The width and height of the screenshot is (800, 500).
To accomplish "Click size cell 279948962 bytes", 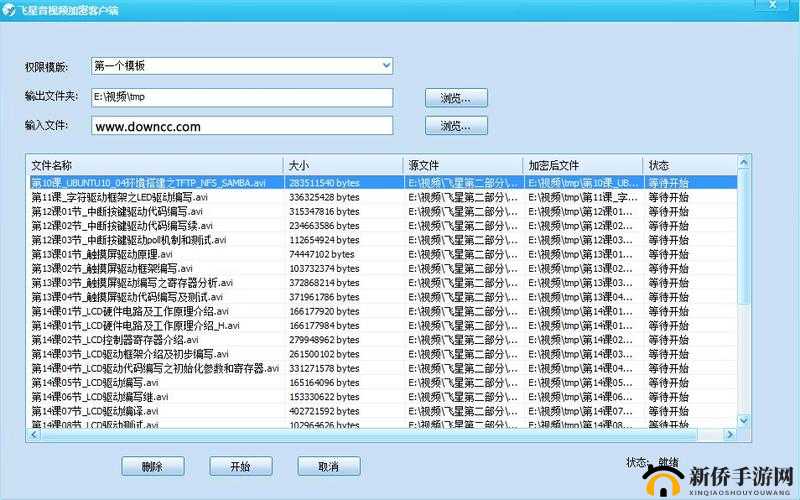I will [x=324, y=340].
